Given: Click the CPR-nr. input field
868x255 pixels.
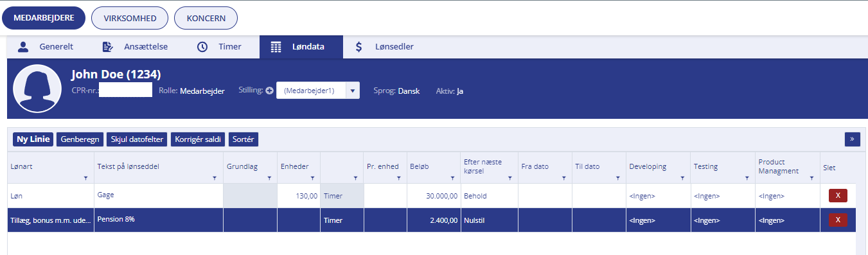Looking at the screenshot, I should (x=126, y=90).
